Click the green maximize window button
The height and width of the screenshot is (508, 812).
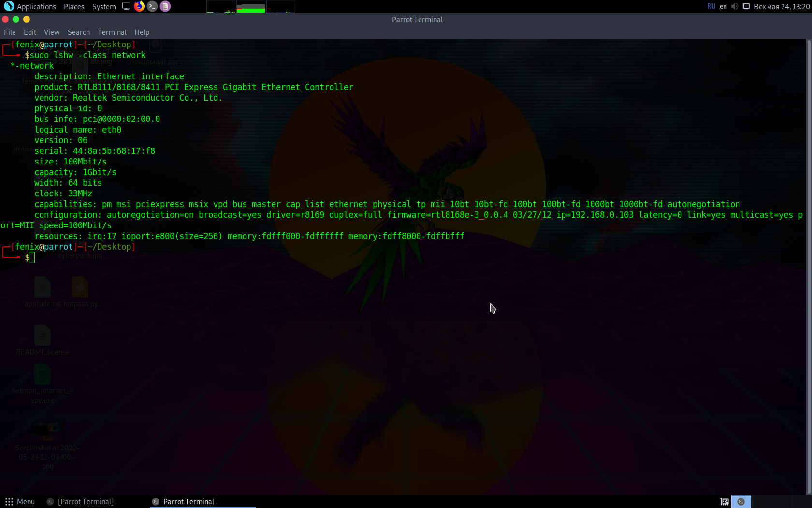(x=16, y=19)
